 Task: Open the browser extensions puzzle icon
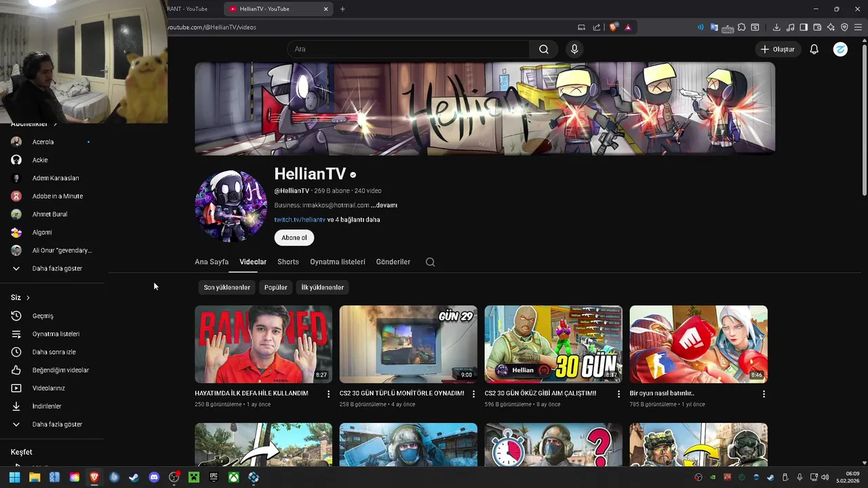point(742,27)
